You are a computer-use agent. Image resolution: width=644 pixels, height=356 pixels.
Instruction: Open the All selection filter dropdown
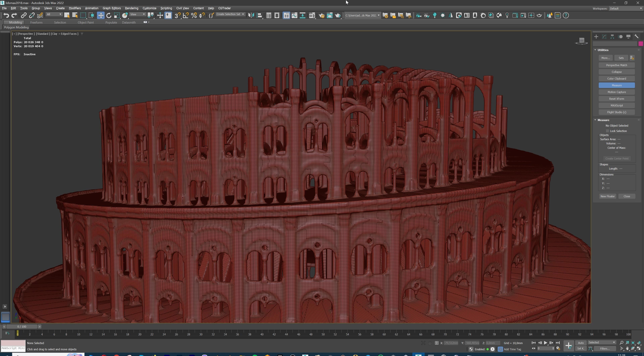[x=54, y=14]
